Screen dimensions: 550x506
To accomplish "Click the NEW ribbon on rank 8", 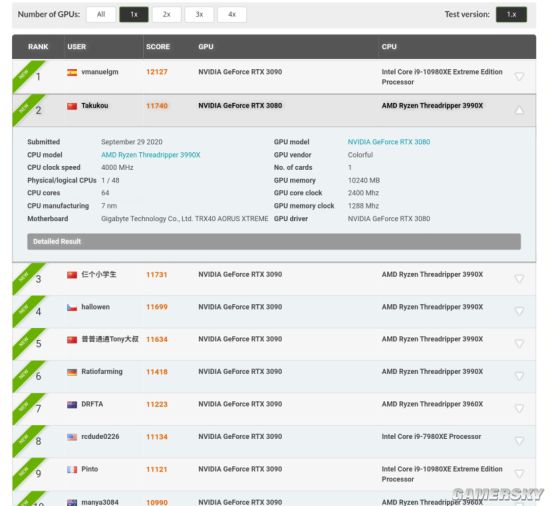I will click(x=25, y=439).
